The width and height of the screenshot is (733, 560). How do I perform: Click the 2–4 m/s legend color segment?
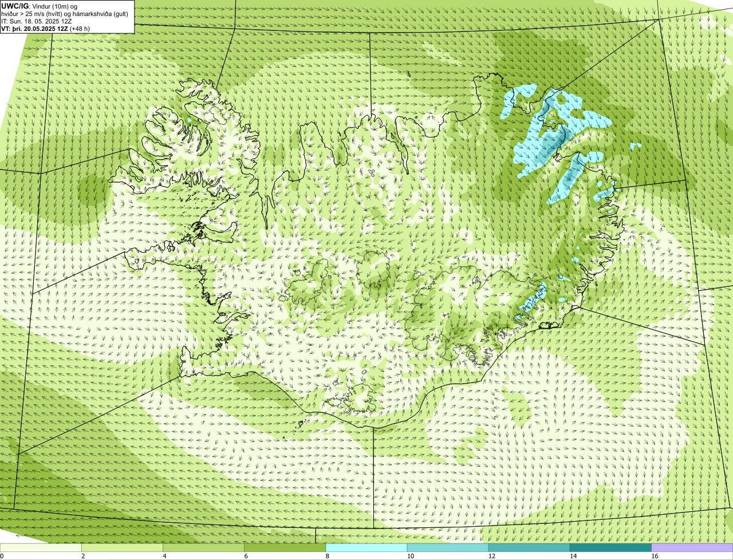[122, 547]
